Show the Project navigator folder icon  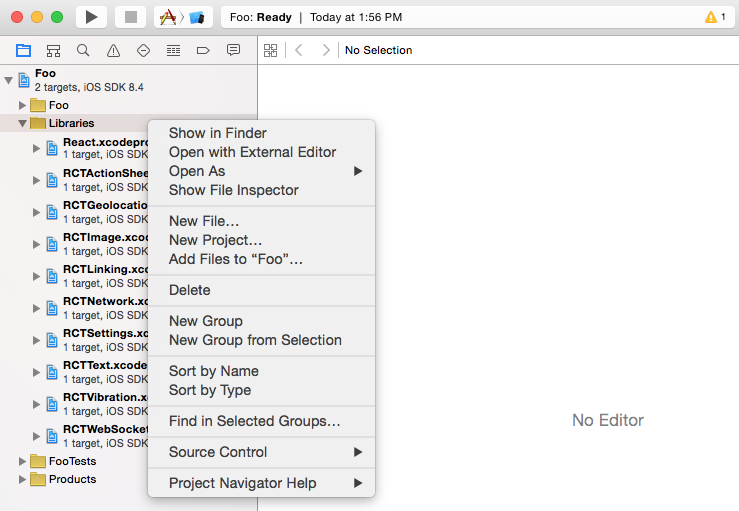point(23,50)
